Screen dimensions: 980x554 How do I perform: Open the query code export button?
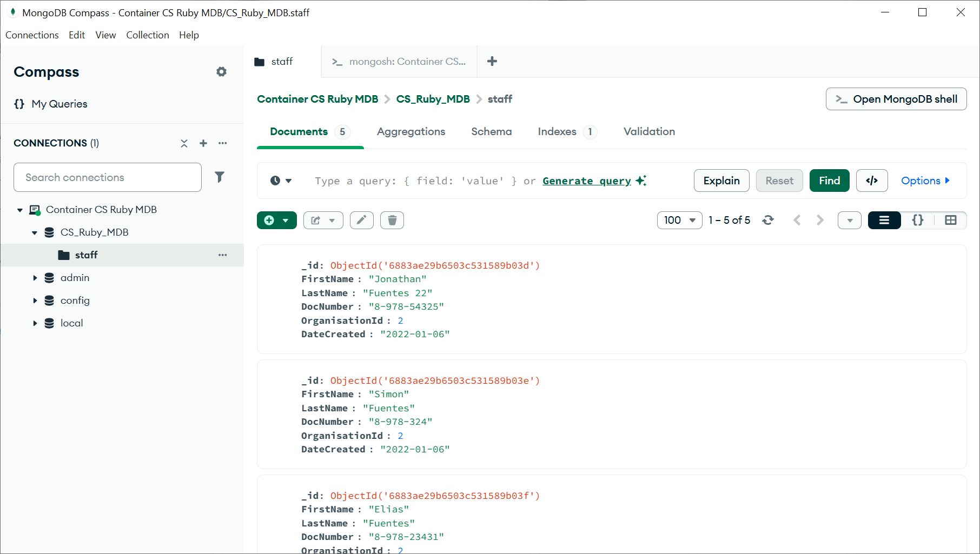point(872,181)
